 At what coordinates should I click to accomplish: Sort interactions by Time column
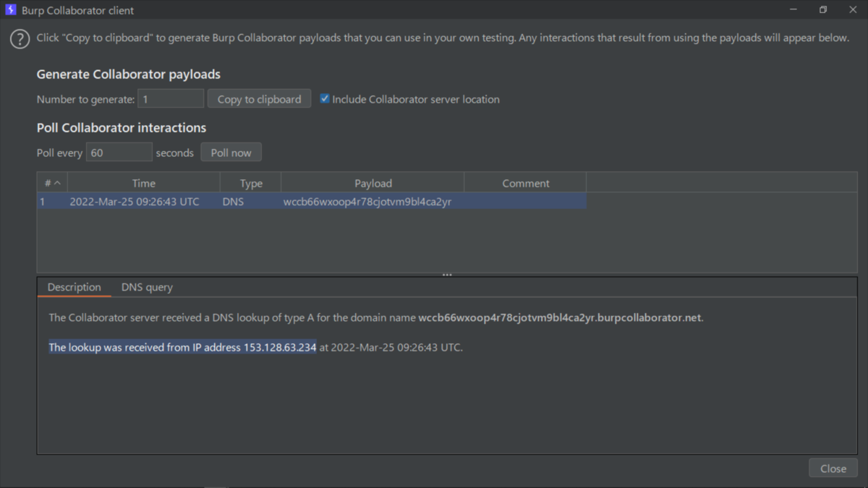[143, 183]
